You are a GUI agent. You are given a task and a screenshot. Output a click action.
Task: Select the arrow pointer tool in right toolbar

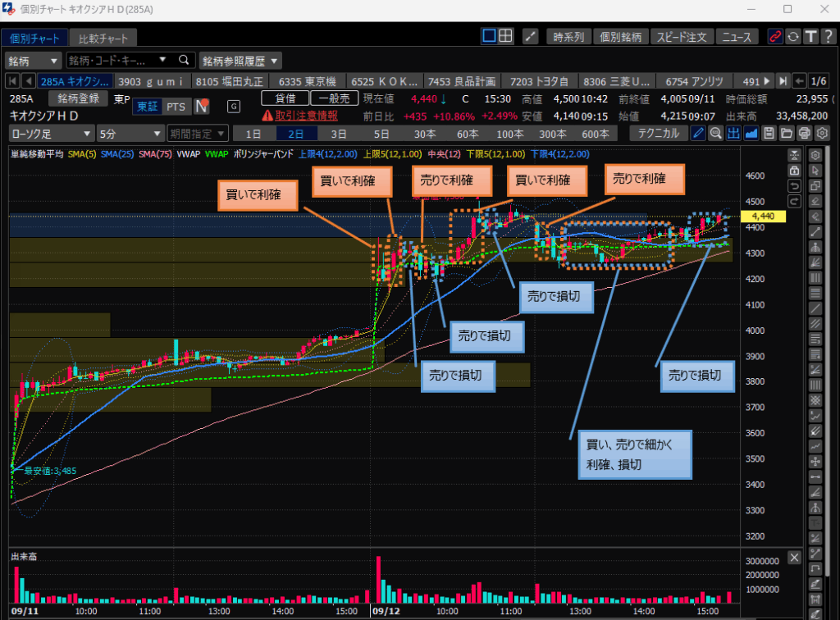[x=815, y=170]
